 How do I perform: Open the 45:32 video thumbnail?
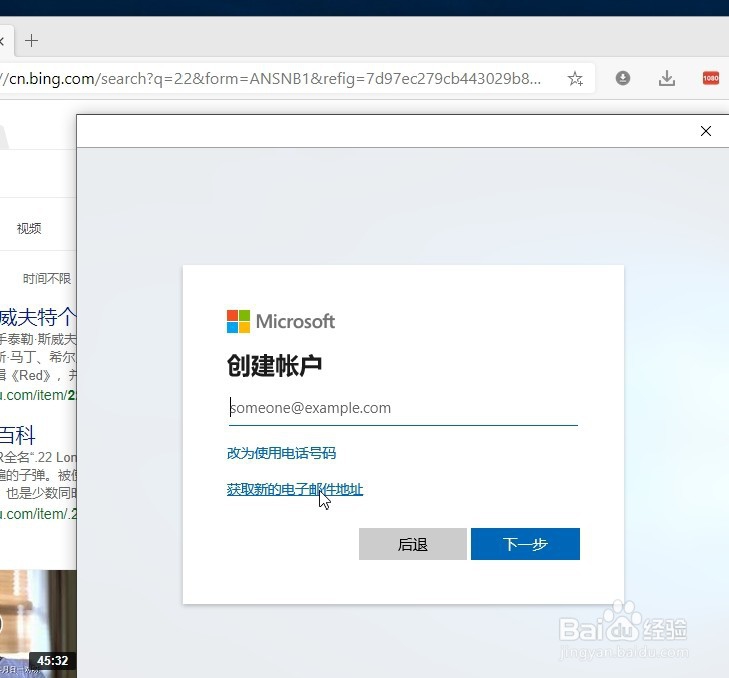[38, 623]
